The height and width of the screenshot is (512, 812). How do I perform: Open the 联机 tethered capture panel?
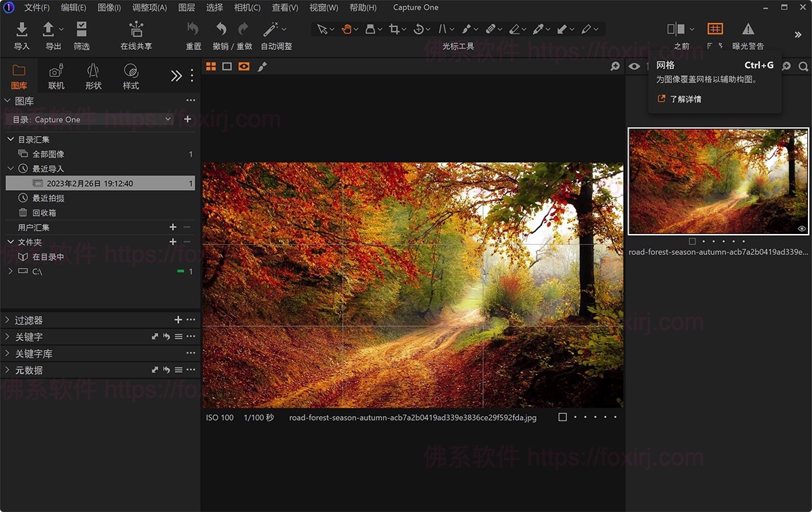[55, 74]
